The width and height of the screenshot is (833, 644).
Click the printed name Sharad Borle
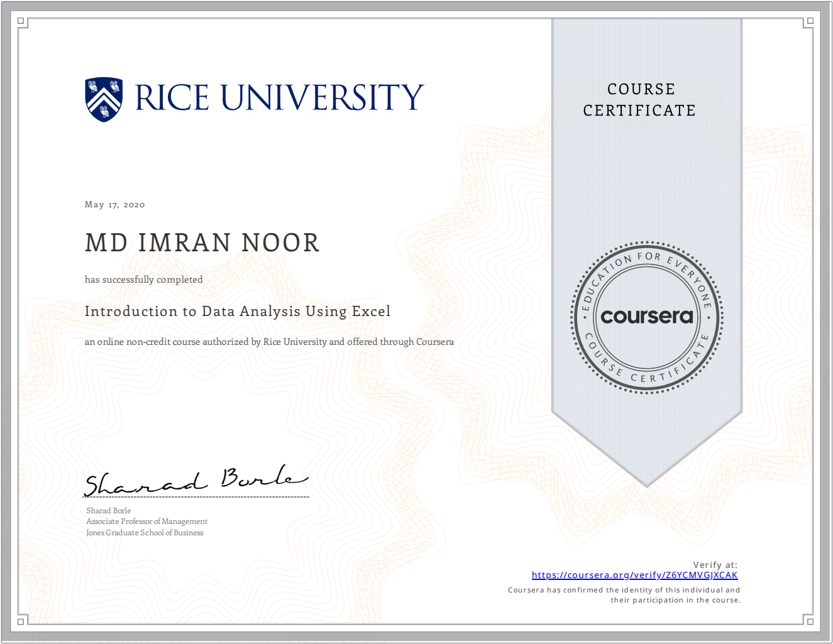pos(109,511)
